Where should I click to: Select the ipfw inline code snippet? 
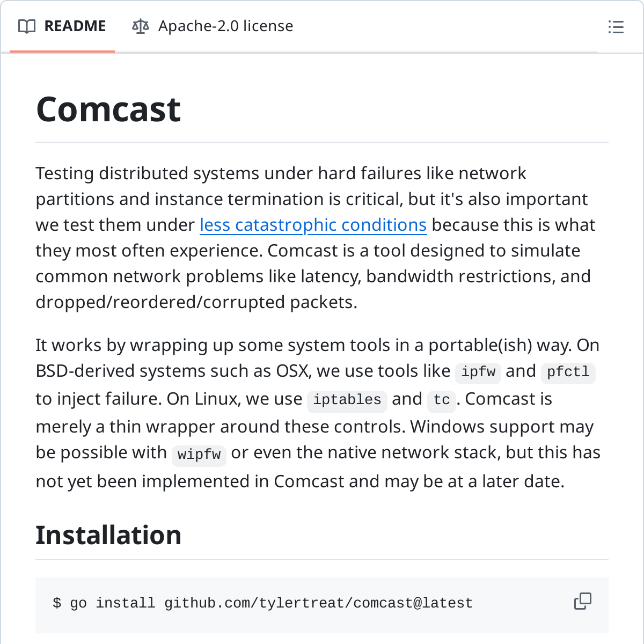[478, 372]
